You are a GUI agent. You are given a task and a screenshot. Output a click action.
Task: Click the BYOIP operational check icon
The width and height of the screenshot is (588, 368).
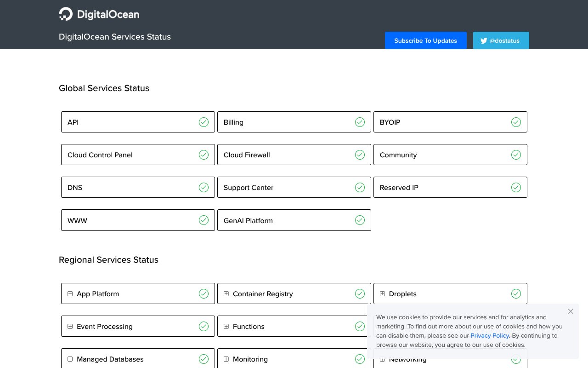coord(516,122)
